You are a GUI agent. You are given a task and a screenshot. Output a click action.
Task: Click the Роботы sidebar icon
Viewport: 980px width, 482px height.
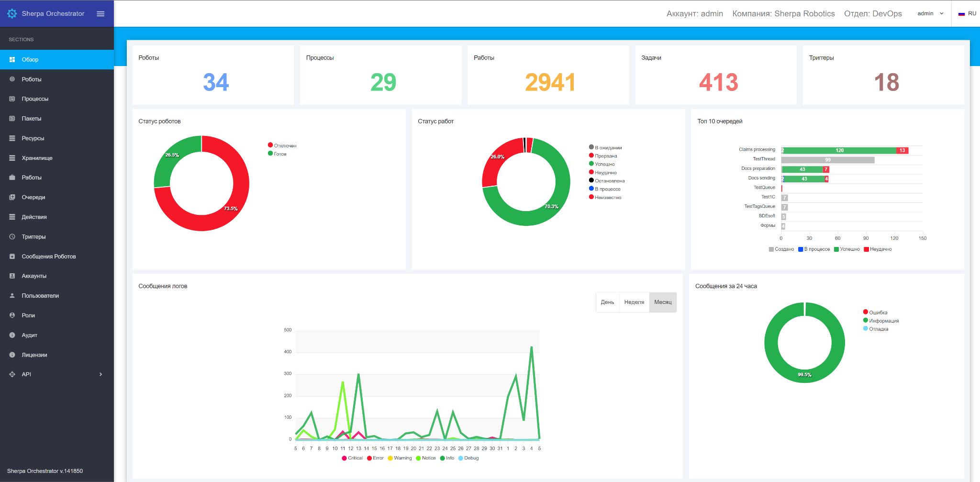[x=12, y=79]
